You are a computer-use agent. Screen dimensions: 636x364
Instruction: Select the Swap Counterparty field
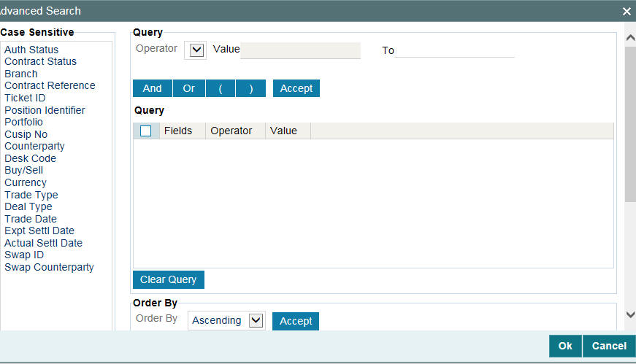(x=49, y=268)
